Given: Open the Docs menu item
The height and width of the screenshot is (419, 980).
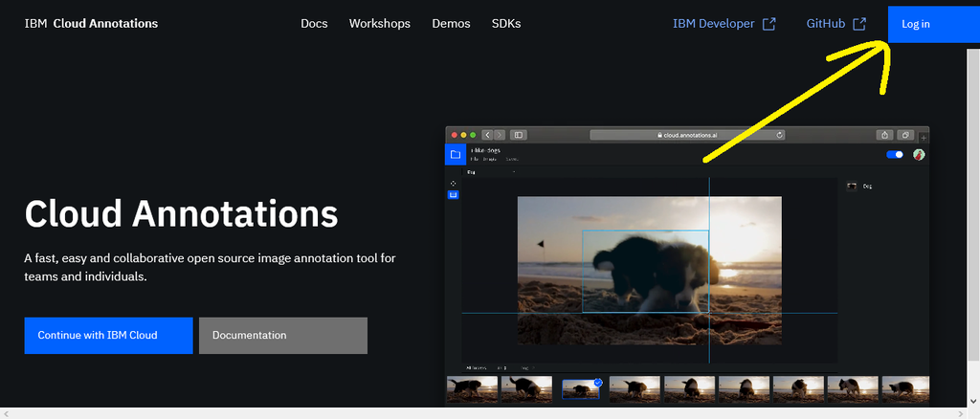Looking at the screenshot, I should click(x=314, y=24).
